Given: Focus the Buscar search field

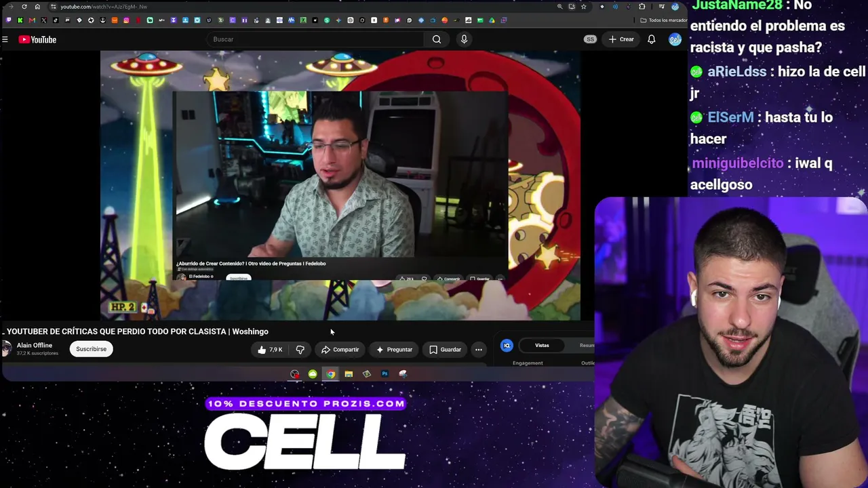Looking at the screenshot, I should (315, 39).
